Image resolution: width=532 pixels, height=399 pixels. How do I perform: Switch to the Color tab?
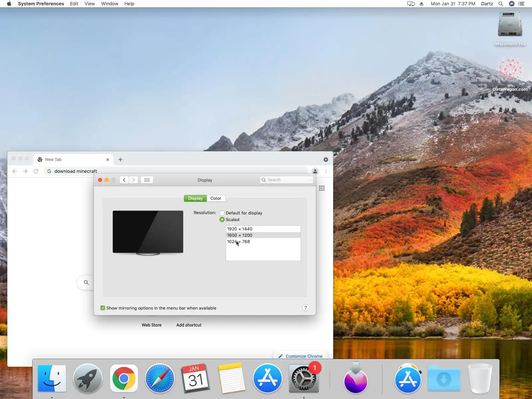216,198
